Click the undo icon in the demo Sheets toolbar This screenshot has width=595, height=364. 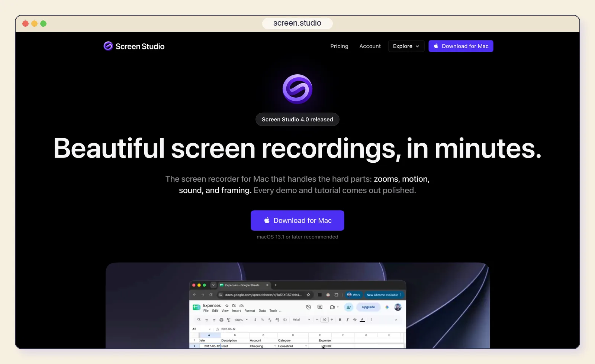(207, 320)
